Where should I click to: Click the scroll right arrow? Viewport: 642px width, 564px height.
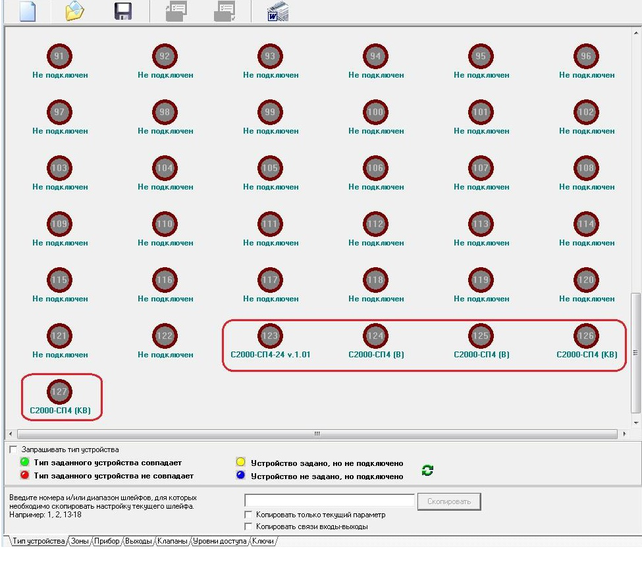(x=624, y=434)
